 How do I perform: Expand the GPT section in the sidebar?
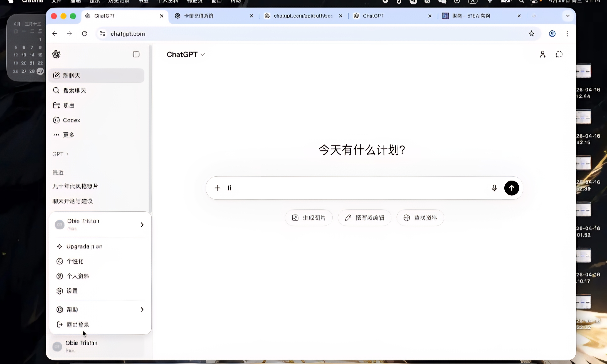pos(60,154)
